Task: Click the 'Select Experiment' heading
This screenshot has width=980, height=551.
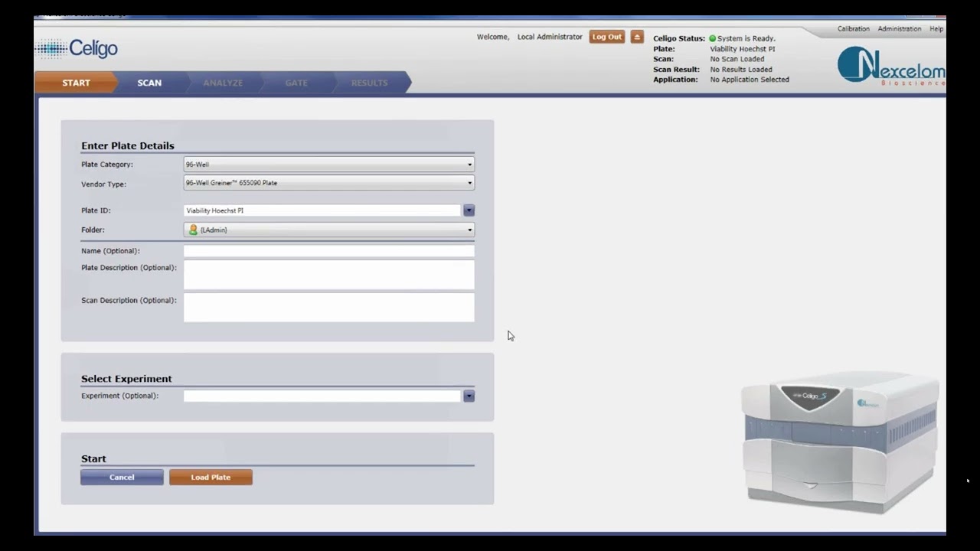Action: [126, 379]
